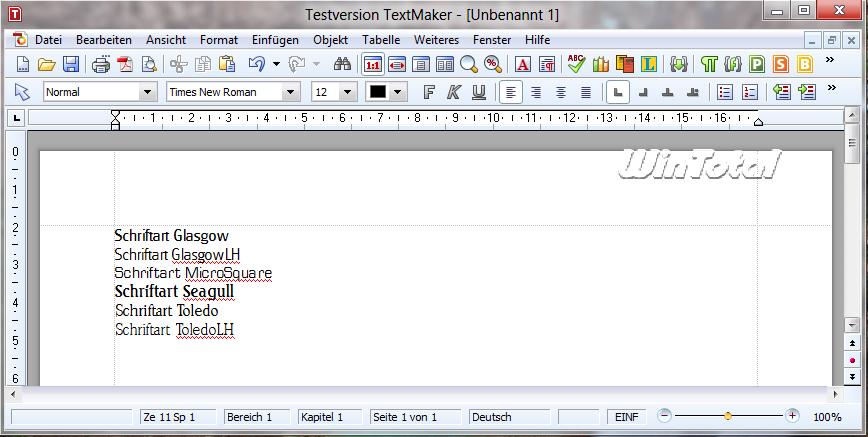Image resolution: width=868 pixels, height=437 pixels.
Task: Open the Datei menu
Action: (x=48, y=40)
